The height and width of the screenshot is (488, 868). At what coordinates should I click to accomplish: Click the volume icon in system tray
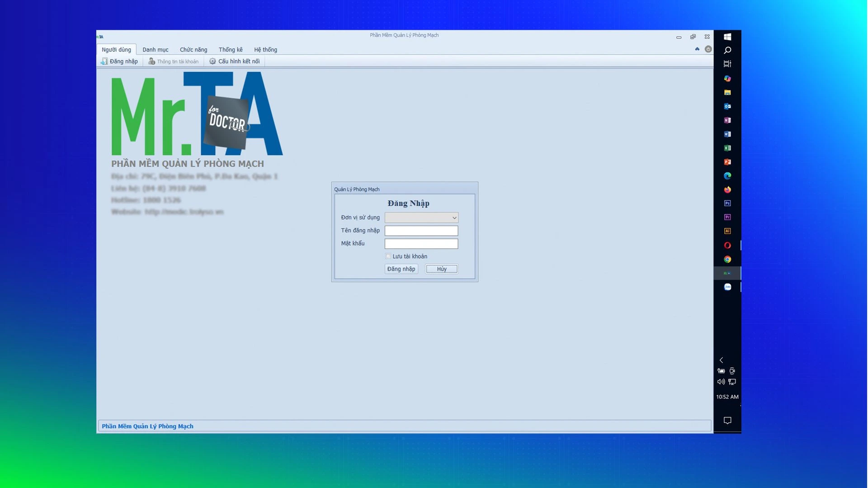click(721, 382)
